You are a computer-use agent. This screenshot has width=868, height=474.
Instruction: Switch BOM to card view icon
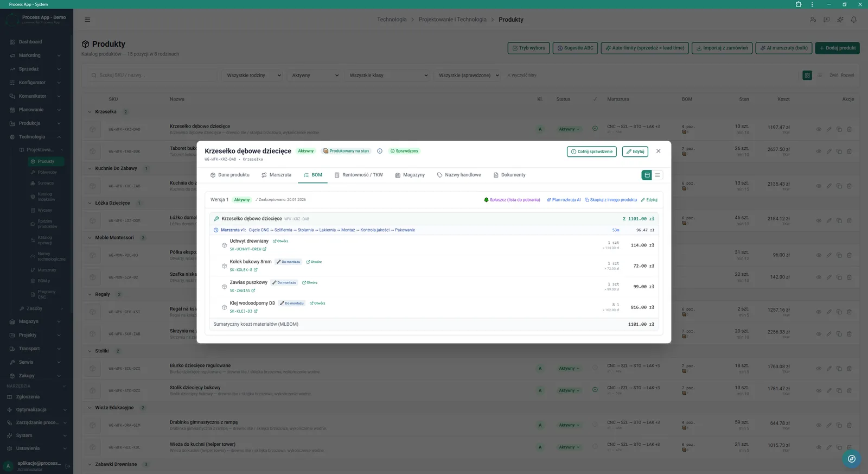click(x=647, y=175)
